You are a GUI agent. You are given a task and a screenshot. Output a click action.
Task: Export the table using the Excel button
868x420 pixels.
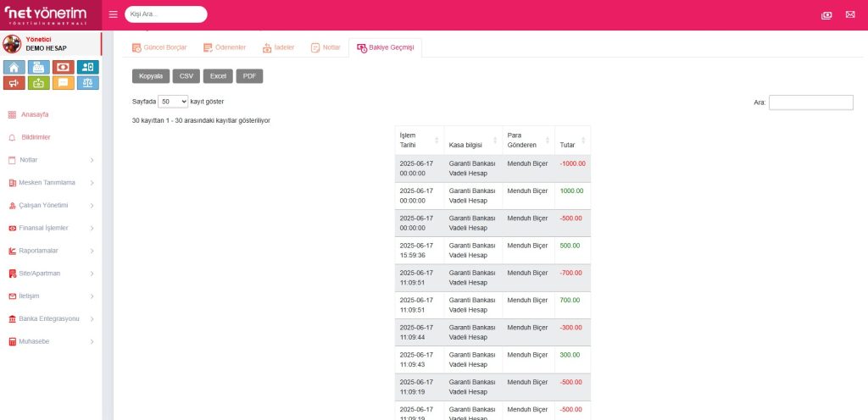pyautogui.click(x=218, y=76)
